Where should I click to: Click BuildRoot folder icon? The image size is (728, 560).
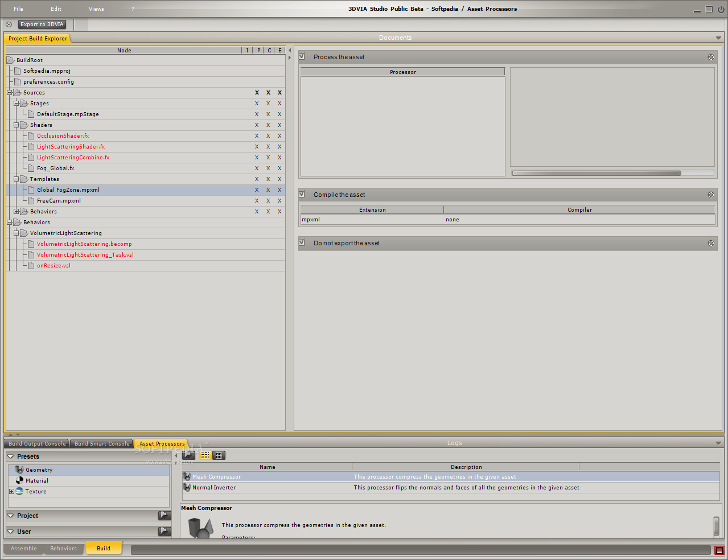[x=10, y=60]
